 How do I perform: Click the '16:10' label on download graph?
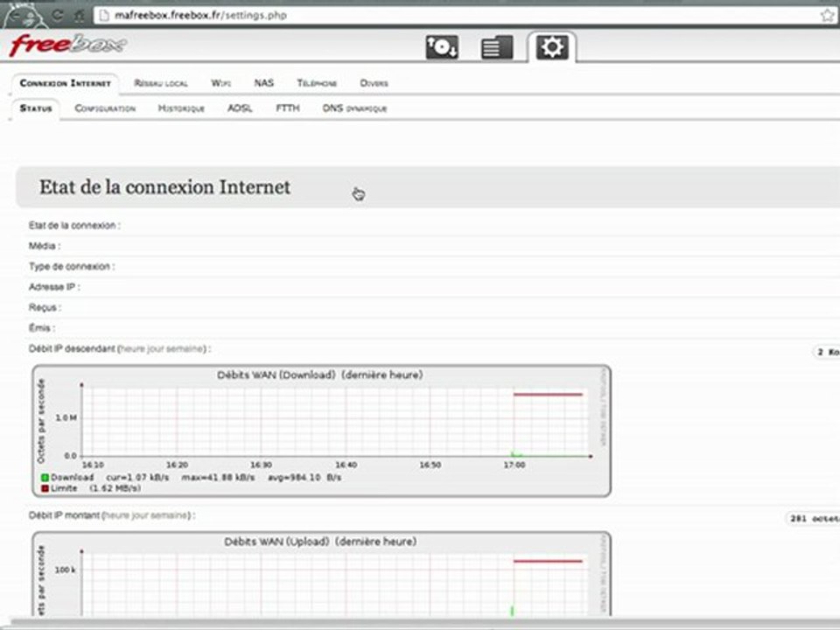click(93, 465)
